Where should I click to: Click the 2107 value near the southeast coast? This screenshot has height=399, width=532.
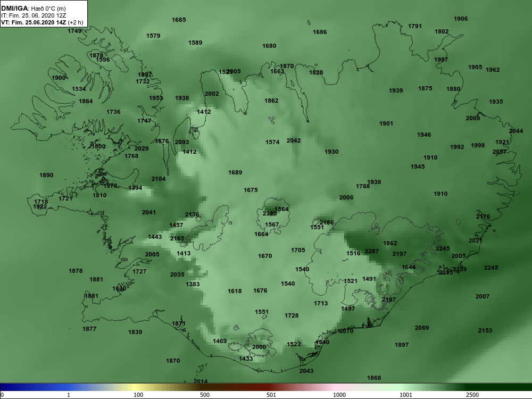tap(389, 300)
